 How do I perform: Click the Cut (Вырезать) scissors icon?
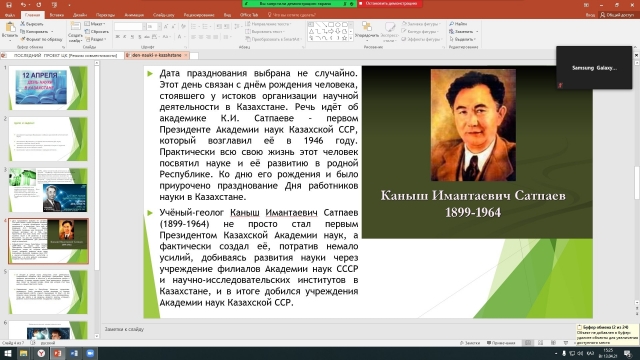23,24
